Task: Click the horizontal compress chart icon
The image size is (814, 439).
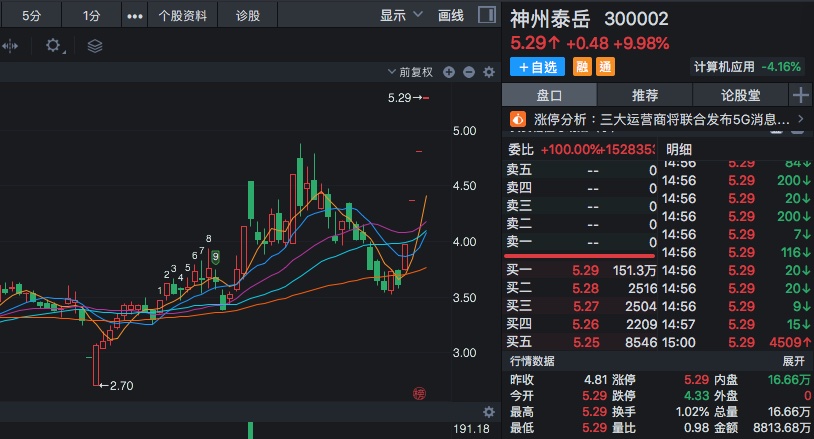Action: click(10, 46)
